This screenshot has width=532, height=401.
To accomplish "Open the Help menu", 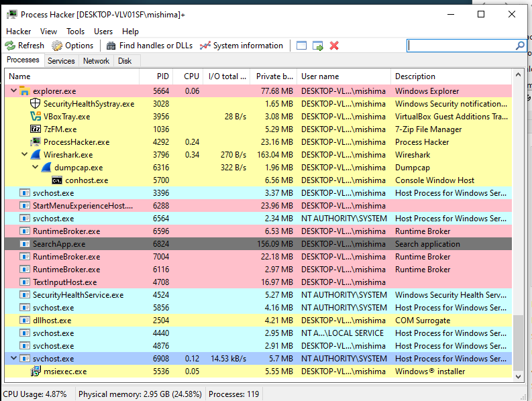I will (130, 32).
